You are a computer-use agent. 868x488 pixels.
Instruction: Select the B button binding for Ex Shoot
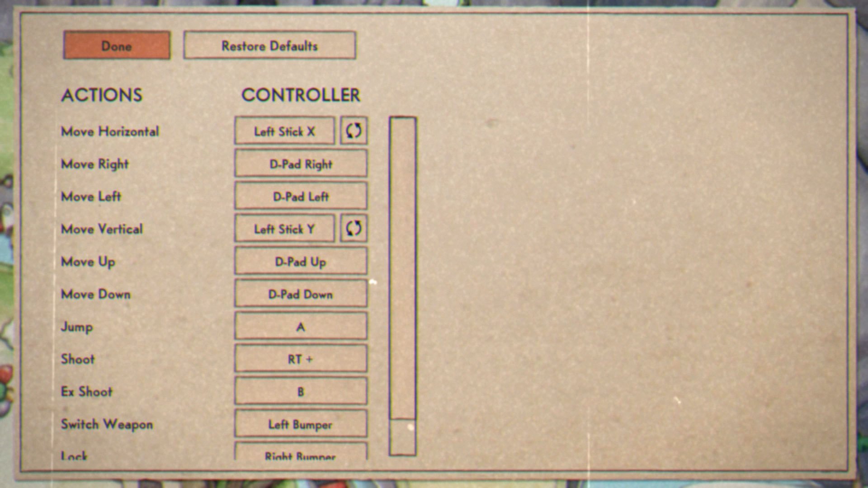point(301,391)
